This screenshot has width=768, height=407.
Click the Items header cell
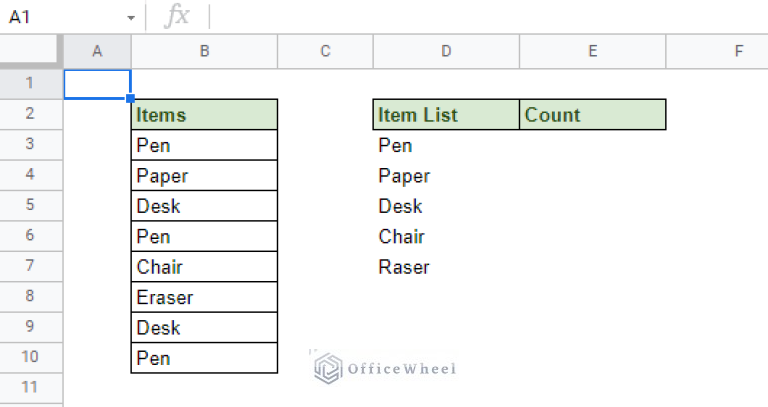point(204,115)
